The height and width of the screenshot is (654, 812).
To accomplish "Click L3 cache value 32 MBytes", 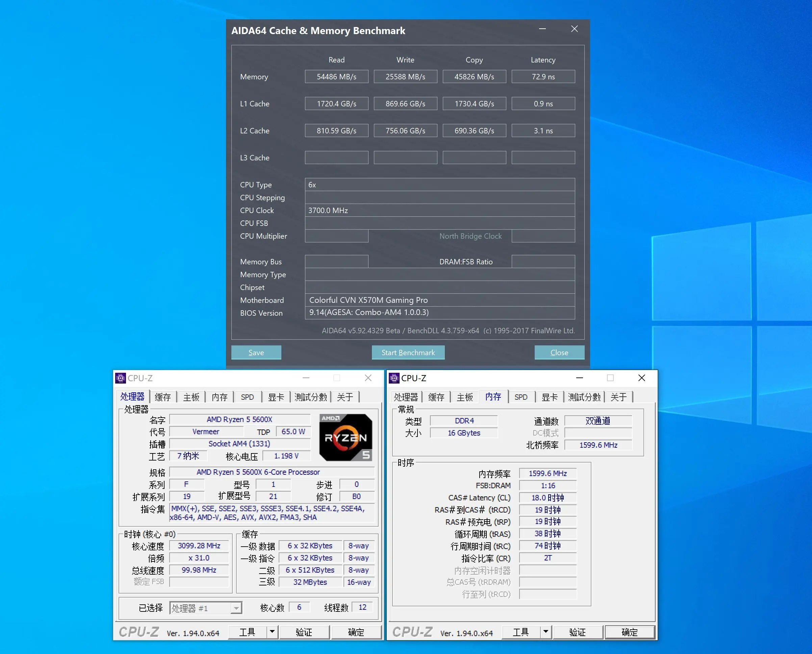I will pos(310,582).
